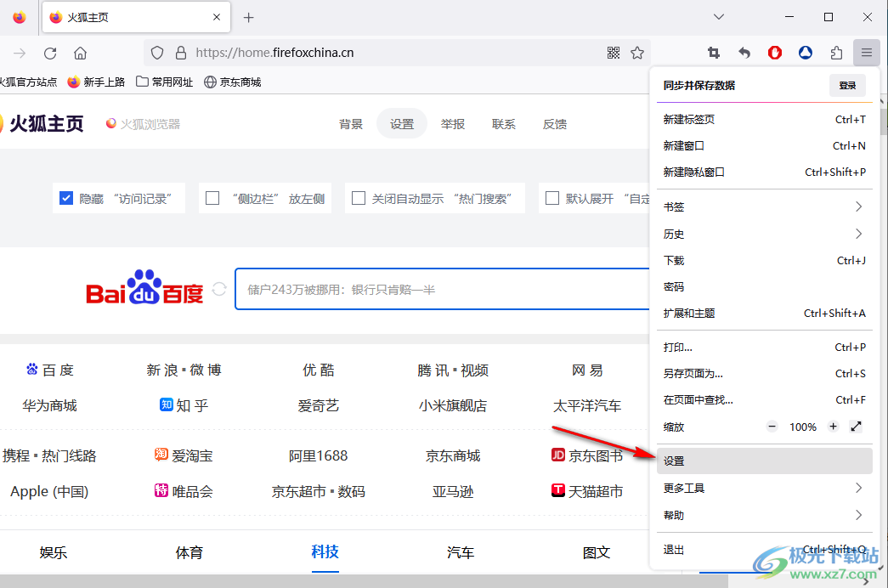The height and width of the screenshot is (588, 888).
Task: Open the shield tracking protection icon
Action: coord(157,54)
